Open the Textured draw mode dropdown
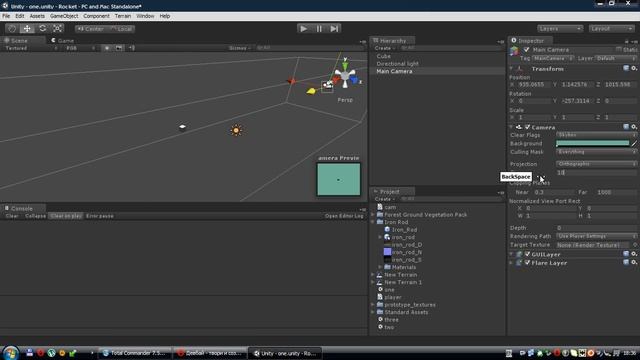 31,48
